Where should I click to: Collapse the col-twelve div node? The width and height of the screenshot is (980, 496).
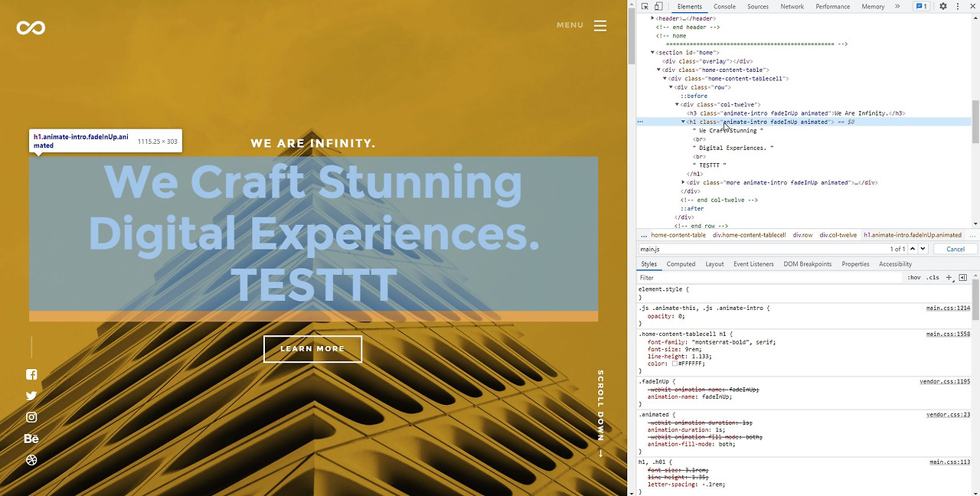[678, 104]
